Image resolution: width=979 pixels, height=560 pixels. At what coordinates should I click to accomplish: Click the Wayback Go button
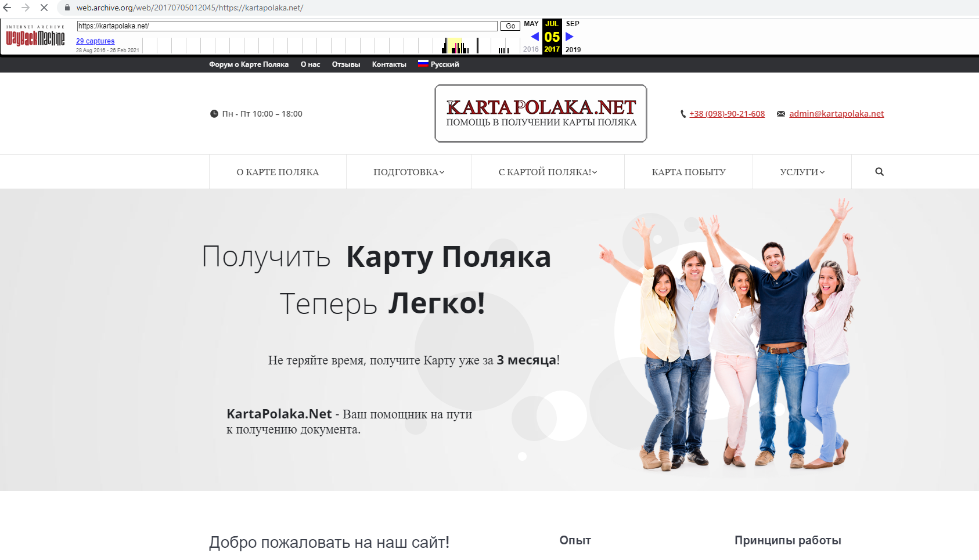pos(510,26)
